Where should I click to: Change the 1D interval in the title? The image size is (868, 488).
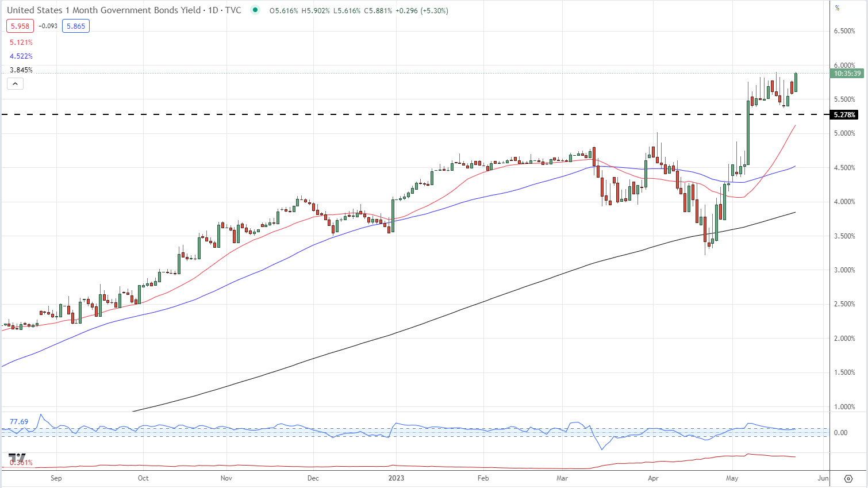214,10
